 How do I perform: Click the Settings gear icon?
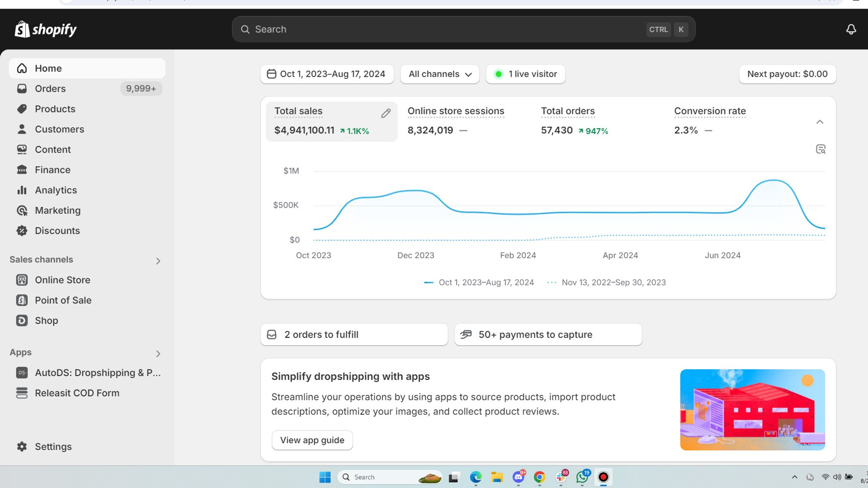[x=22, y=447]
